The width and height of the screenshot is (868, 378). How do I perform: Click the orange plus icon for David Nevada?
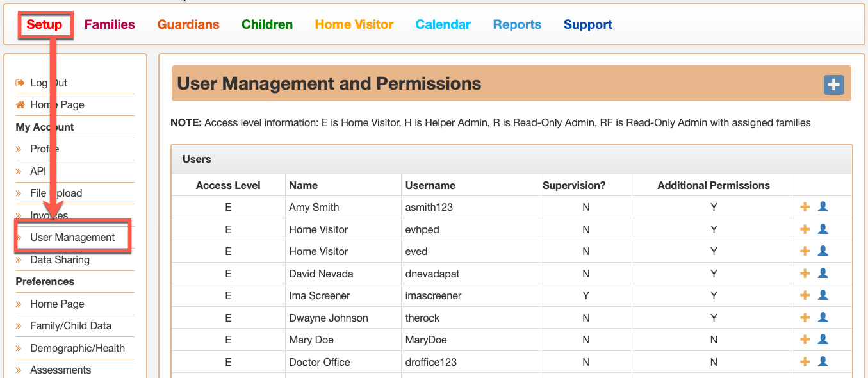(805, 274)
